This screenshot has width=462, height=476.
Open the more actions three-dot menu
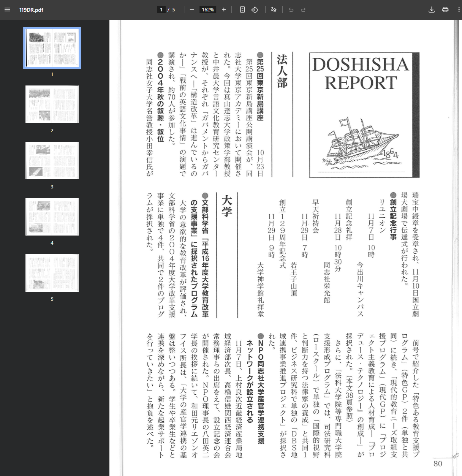pos(459,9)
